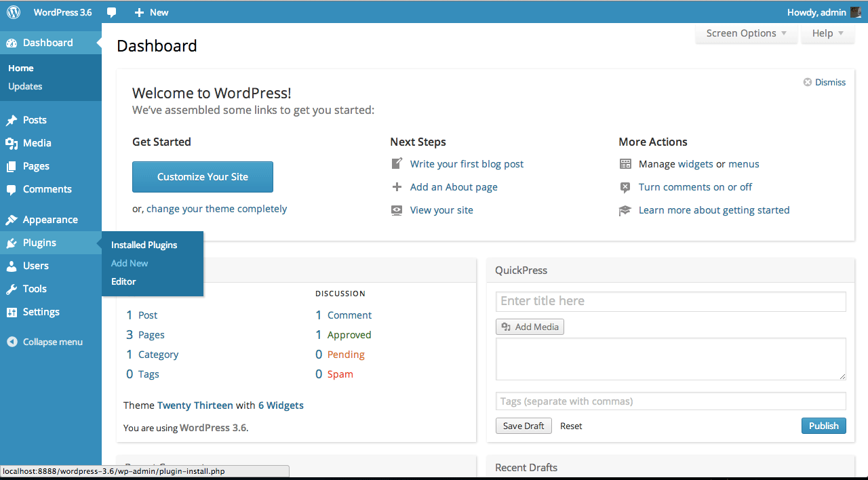Select Installed Plugins from submenu

(x=144, y=245)
